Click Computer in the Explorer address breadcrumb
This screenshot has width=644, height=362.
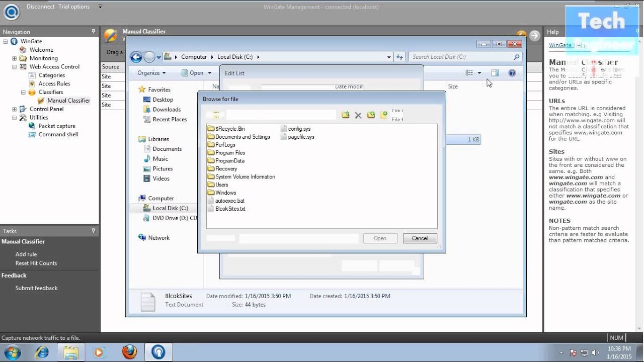[194, 57]
